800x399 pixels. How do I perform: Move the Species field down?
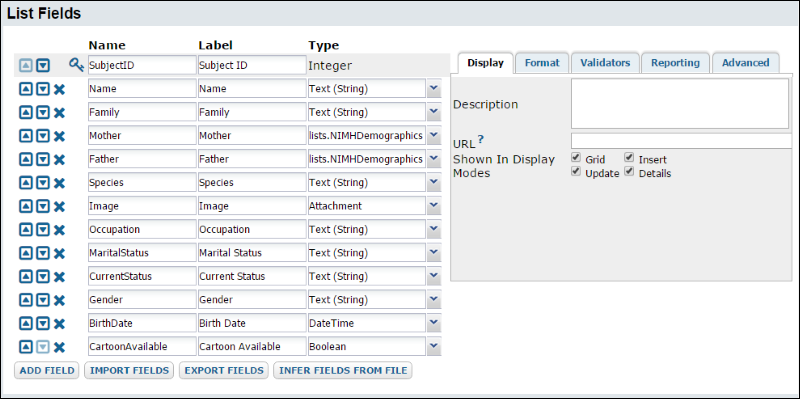point(43,183)
